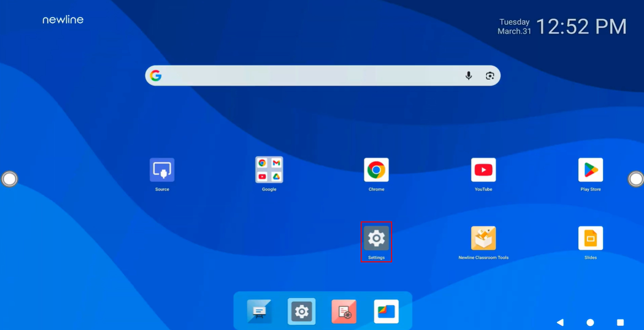The image size is (644, 330).
Task: Open the YouTube app
Action: tap(483, 170)
